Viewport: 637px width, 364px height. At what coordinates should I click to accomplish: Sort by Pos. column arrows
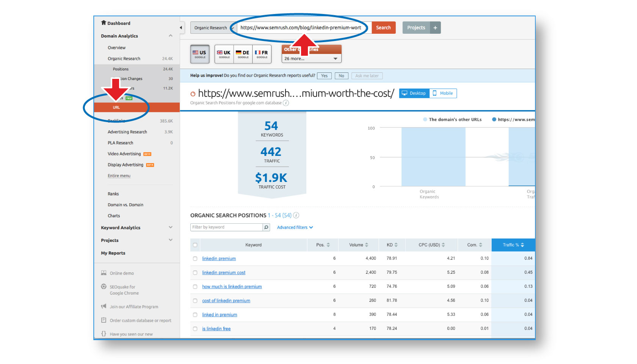(x=328, y=245)
